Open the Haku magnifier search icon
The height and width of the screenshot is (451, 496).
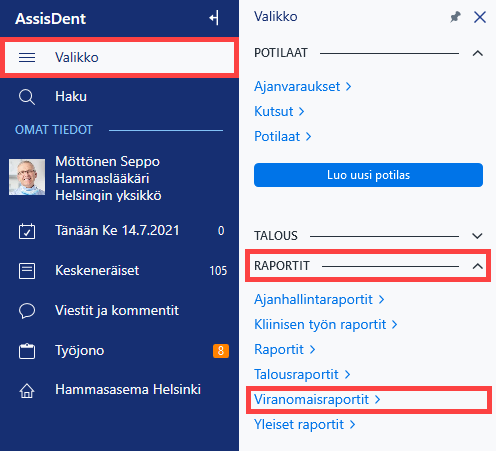[x=27, y=97]
